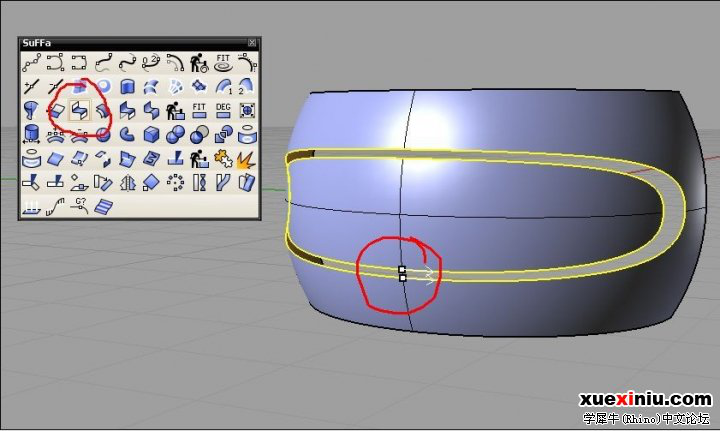This screenshot has width=720, height=431.
Task: Choose the scale icon with blue diamond
Action: tap(151, 183)
